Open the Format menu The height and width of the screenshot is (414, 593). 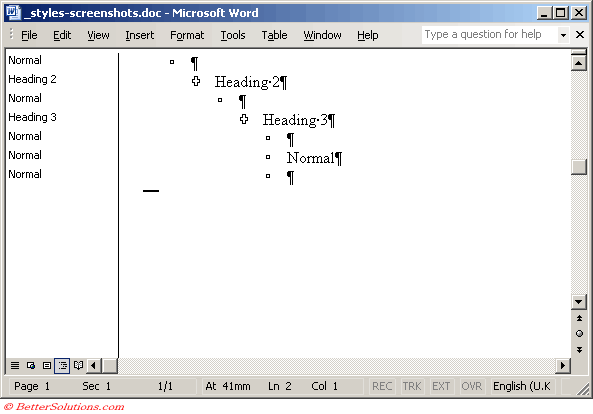tap(187, 35)
